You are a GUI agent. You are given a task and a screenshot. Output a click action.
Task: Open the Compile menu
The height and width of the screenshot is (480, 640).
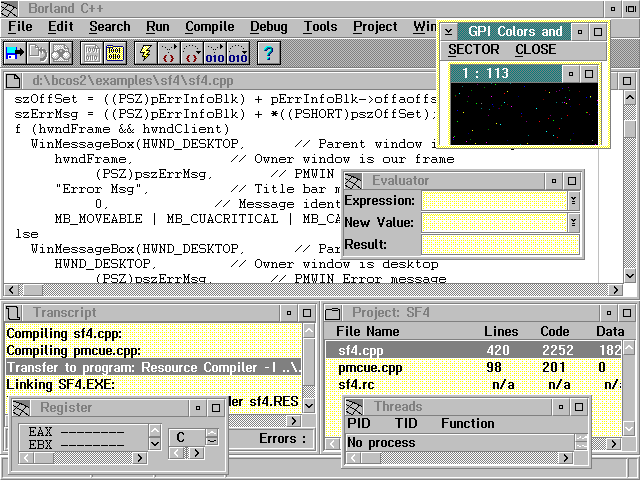[210, 27]
